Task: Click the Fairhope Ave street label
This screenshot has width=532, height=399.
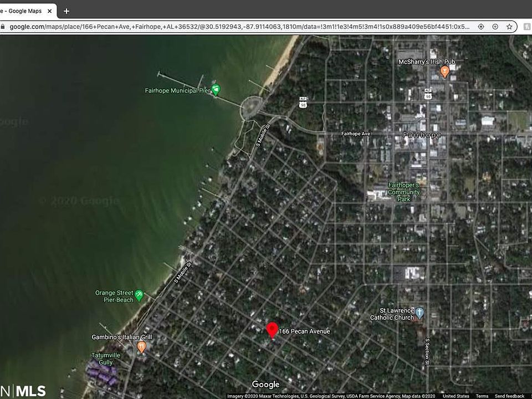Action: click(x=356, y=134)
